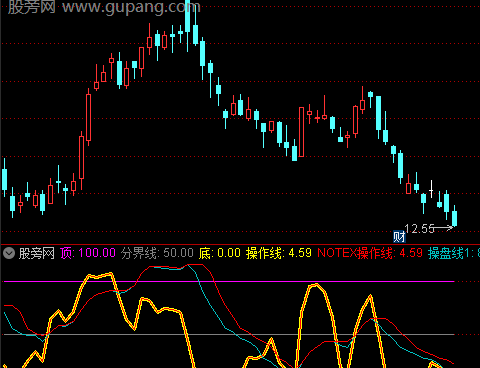Select the tall red candlestick of the rally
480x368 pixels.
(88, 117)
